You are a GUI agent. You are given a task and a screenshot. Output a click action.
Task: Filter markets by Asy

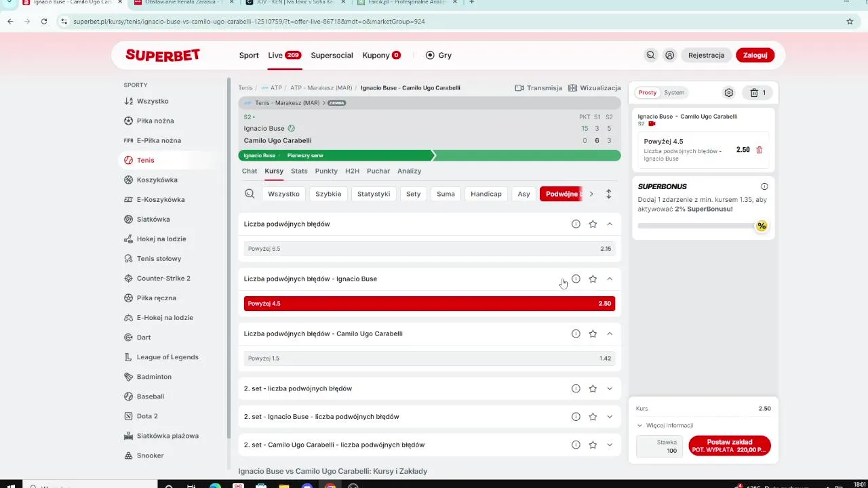[524, 194]
